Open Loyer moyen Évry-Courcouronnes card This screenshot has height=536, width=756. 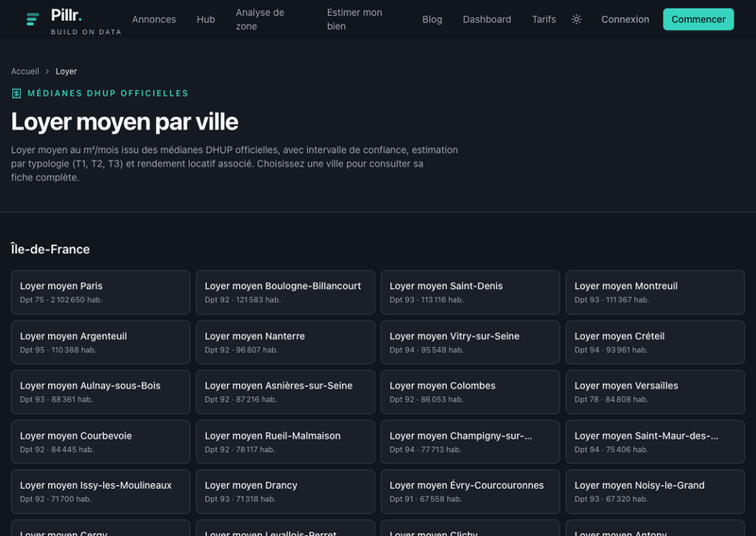click(x=470, y=492)
